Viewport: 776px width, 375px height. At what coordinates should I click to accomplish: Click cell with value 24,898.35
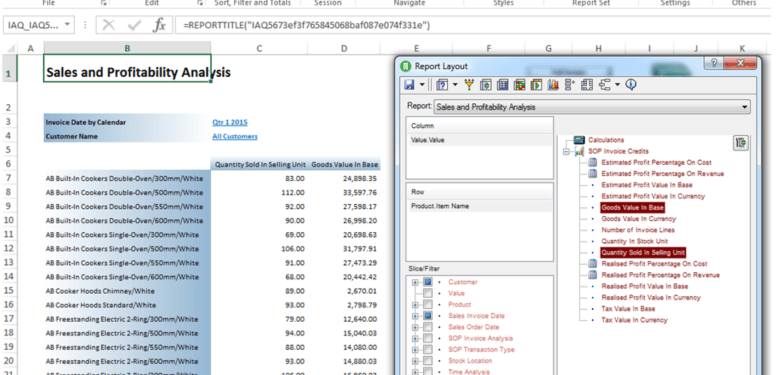[344, 178]
